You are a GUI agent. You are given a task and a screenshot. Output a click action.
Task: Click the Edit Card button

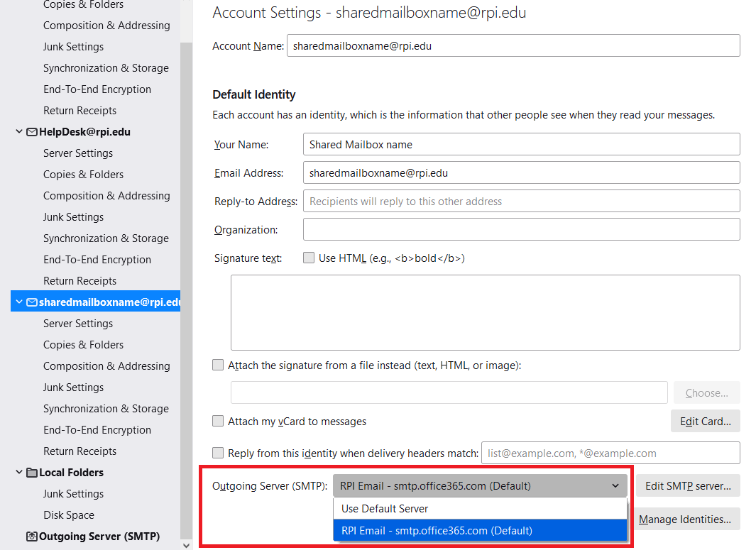click(x=706, y=422)
